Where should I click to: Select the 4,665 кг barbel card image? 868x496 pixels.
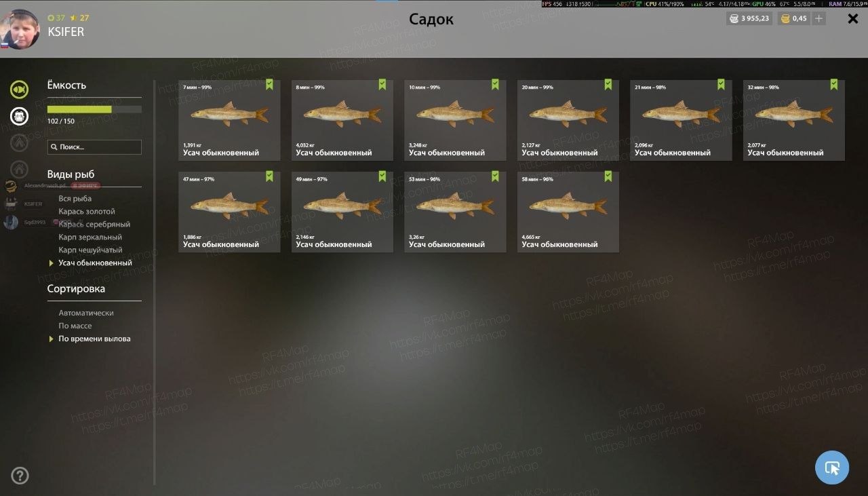pyautogui.click(x=568, y=206)
